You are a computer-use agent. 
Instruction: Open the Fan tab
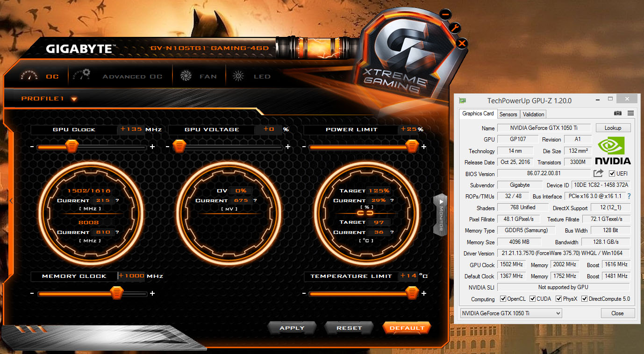[x=199, y=76]
